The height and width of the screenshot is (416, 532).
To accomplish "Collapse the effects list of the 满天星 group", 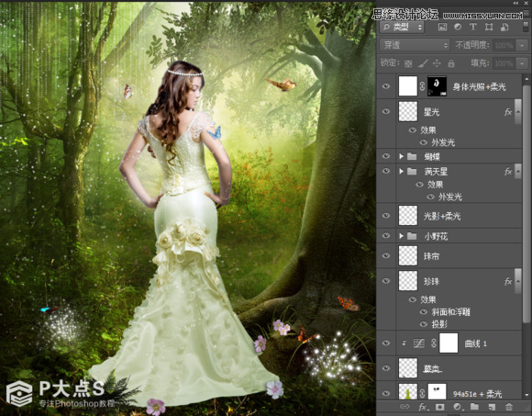I will pos(518,172).
